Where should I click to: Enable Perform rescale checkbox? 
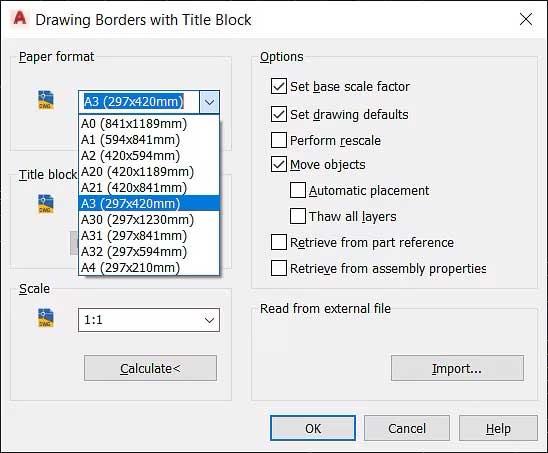tap(279, 140)
